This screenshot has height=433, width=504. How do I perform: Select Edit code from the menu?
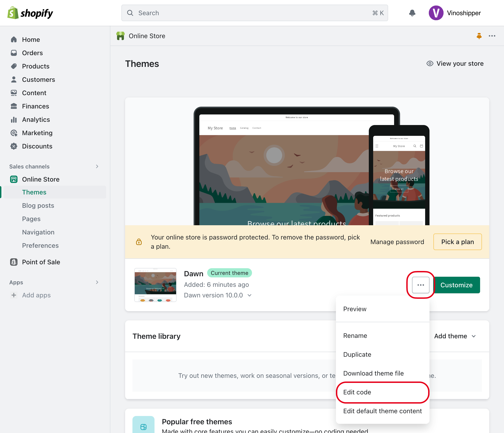pyautogui.click(x=357, y=392)
